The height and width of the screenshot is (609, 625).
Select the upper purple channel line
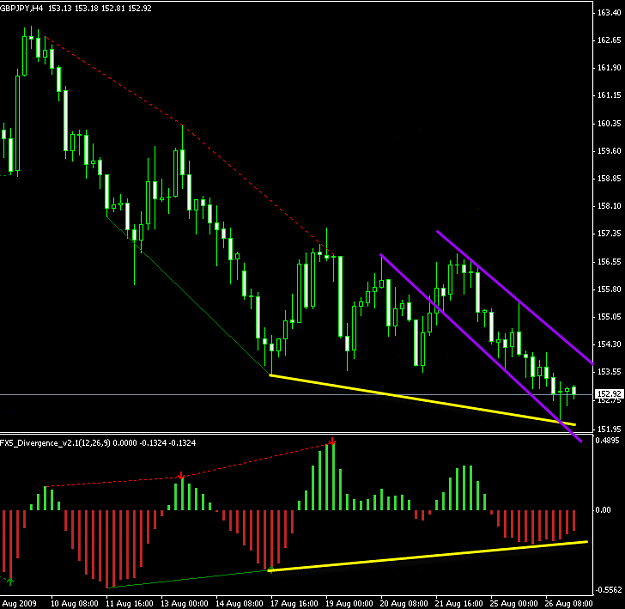point(515,297)
